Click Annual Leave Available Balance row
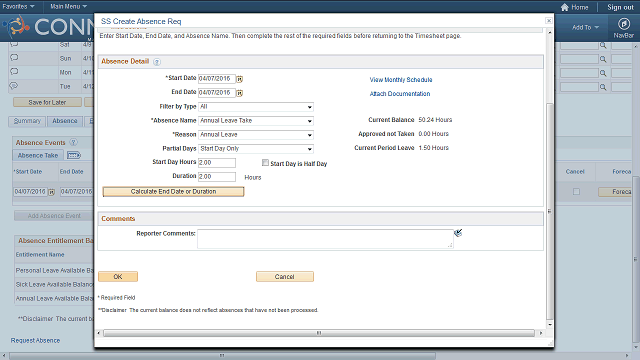Image resolution: width=640 pixels, height=360 pixels. pyautogui.click(x=54, y=299)
